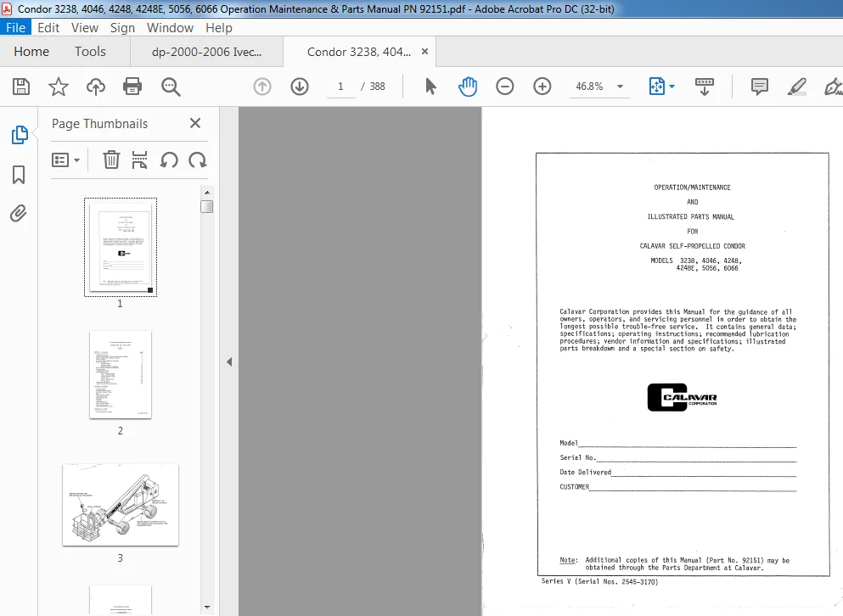Go to next page arrow
Screen dimensions: 843x616
pos(300,87)
